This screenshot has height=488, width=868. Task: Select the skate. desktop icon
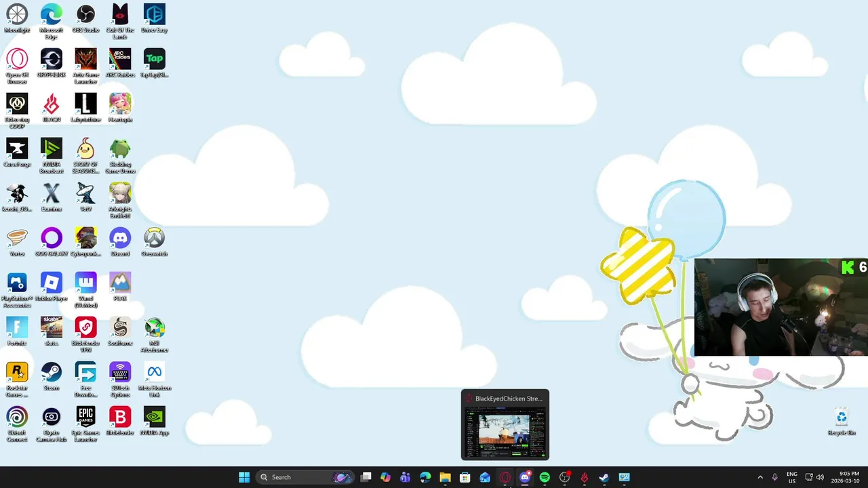pos(52,331)
